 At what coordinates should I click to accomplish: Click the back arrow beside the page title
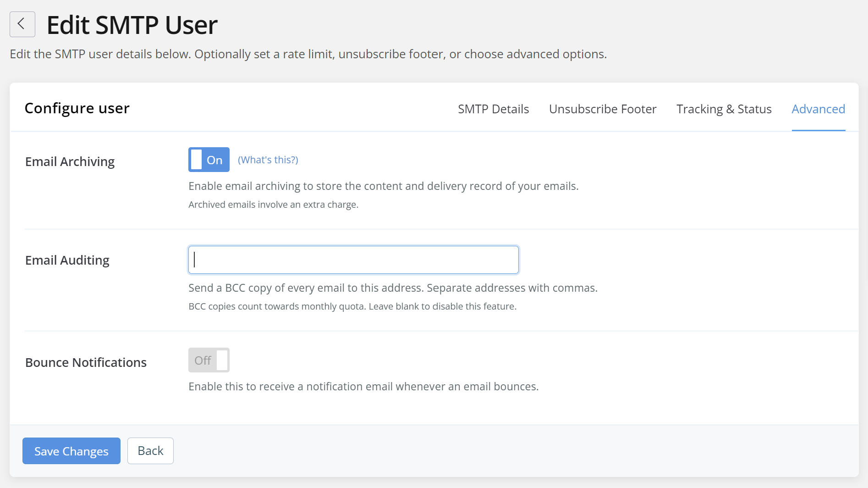pos(22,24)
